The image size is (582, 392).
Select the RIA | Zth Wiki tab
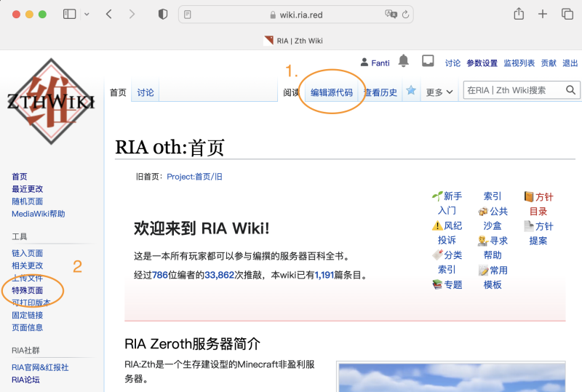click(293, 41)
